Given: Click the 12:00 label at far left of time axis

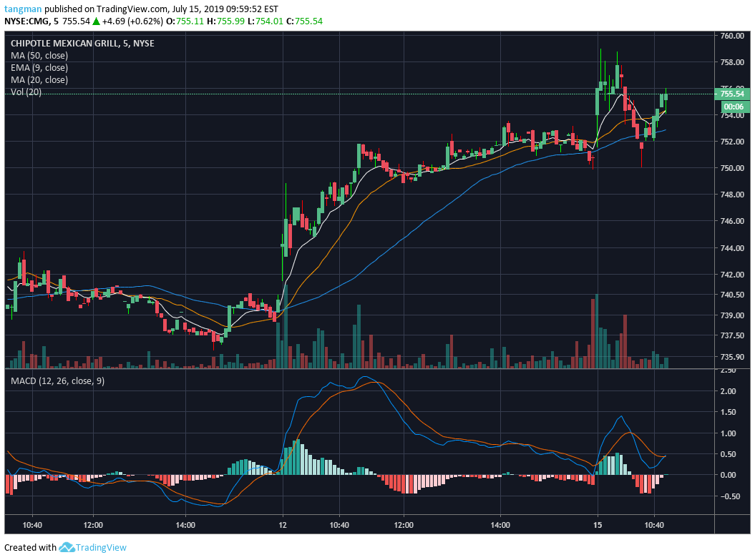Looking at the screenshot, I should [x=93, y=524].
